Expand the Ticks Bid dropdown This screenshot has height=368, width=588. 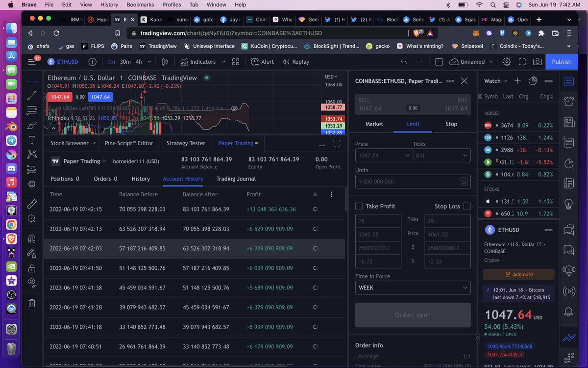(x=465, y=156)
